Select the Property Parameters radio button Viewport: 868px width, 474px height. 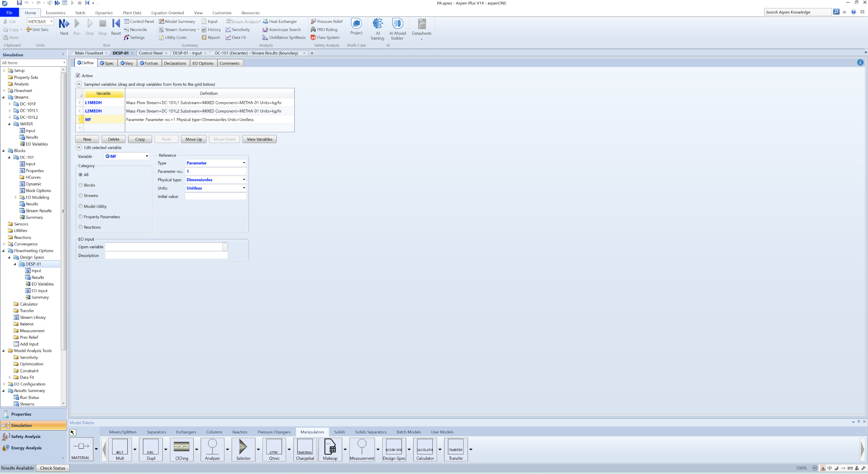[81, 217]
